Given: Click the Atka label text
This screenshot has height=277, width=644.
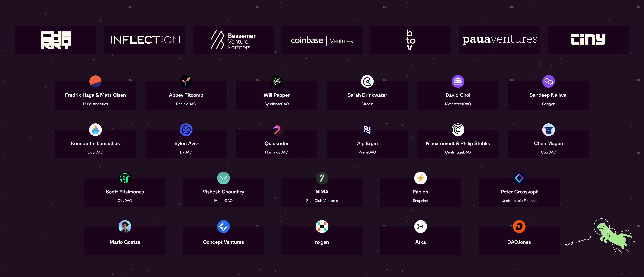Looking at the screenshot, I should tap(420, 242).
